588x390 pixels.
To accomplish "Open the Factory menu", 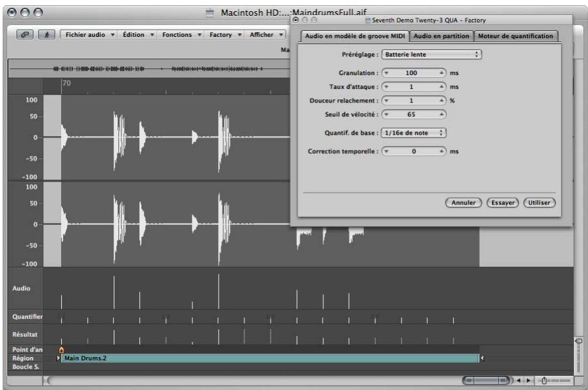I will point(225,35).
